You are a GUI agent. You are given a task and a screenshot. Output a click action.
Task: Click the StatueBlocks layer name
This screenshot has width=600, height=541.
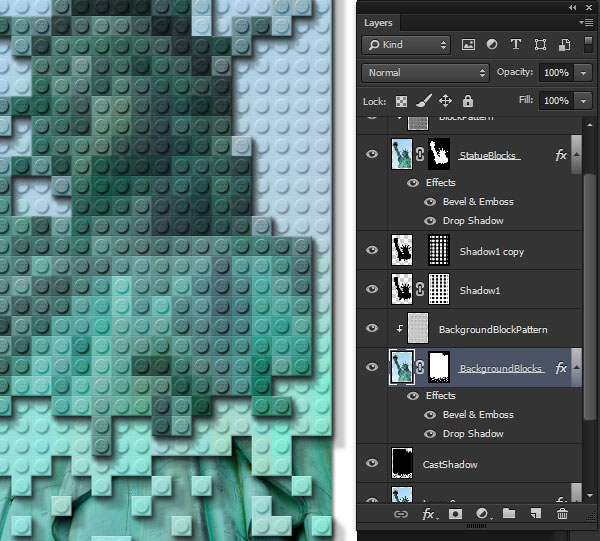(x=489, y=155)
